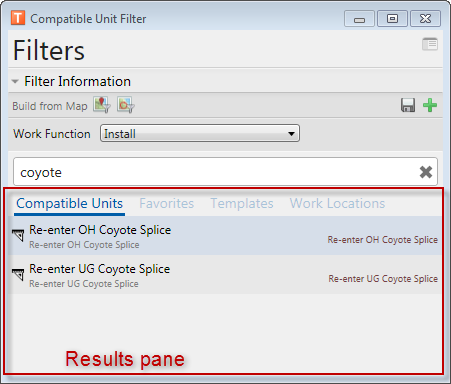
Task: Click icon beside Re-enter OH Coyote Splice
Action: tap(18, 235)
